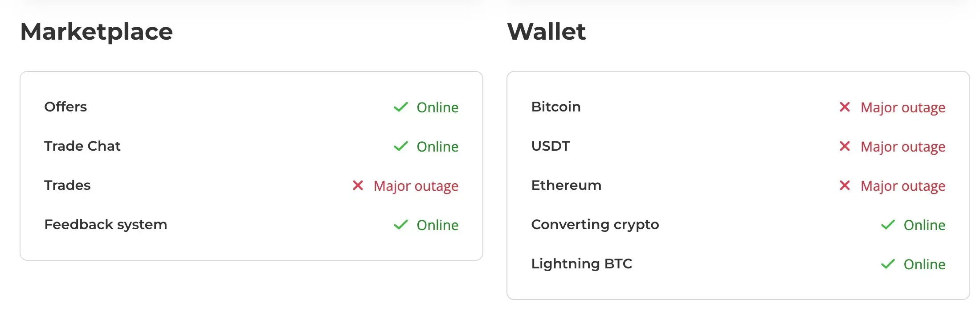Click Online status for Lightning BTC

tap(924, 264)
